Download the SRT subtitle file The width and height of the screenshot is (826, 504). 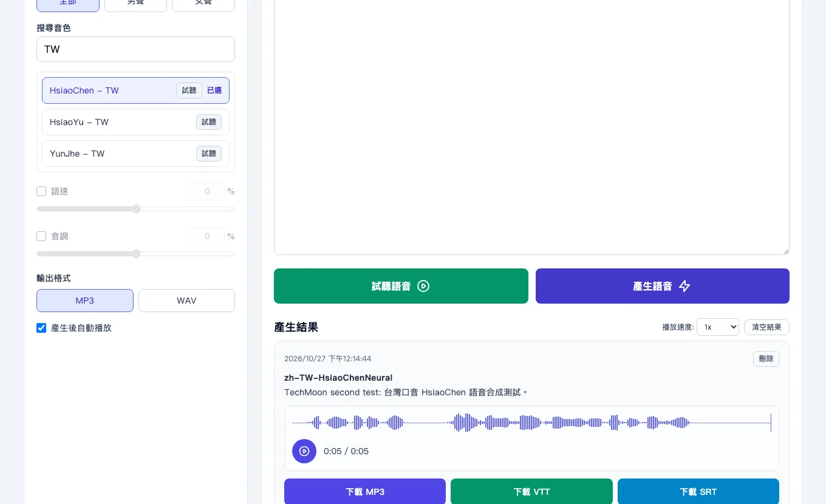[x=698, y=491]
